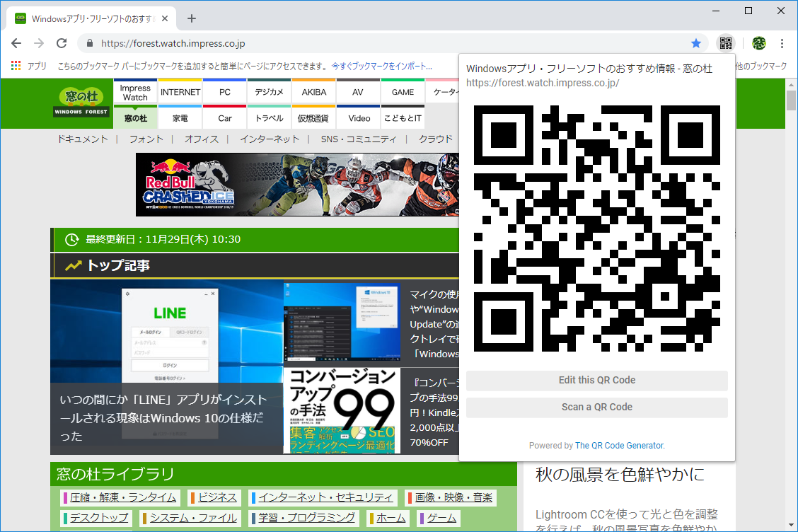
Task: Click the back navigation arrow
Action: (16, 42)
